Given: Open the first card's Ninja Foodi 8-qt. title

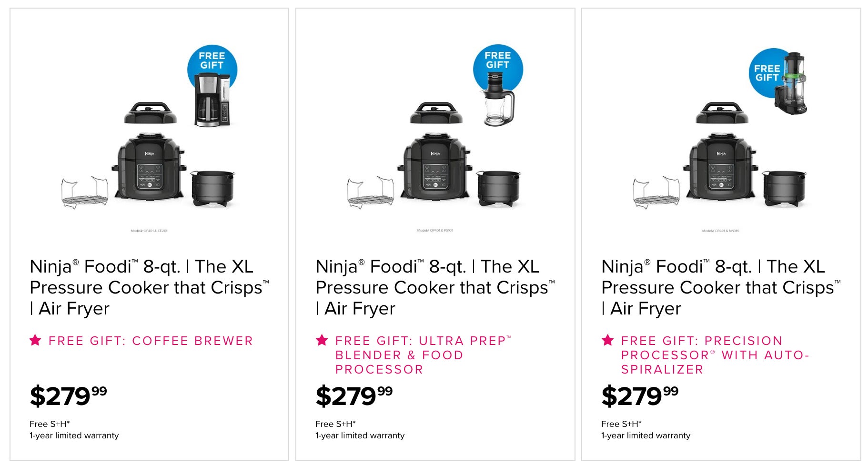Looking at the screenshot, I should click(x=149, y=287).
